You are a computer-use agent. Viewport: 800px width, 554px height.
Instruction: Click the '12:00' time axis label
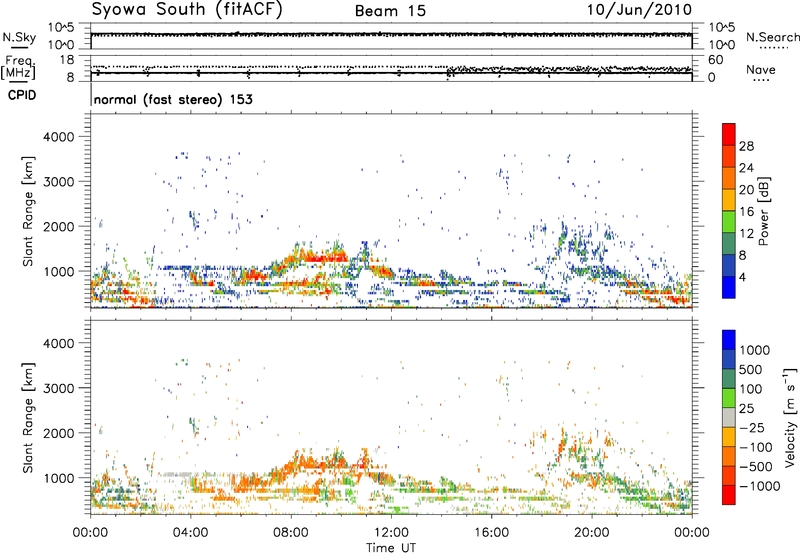(391, 533)
